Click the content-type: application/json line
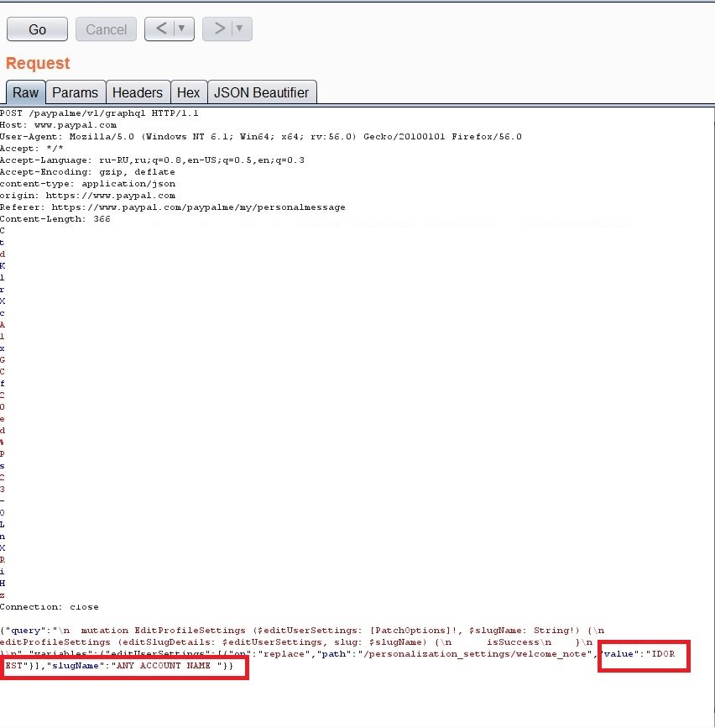This screenshot has width=715, height=728. (87, 184)
